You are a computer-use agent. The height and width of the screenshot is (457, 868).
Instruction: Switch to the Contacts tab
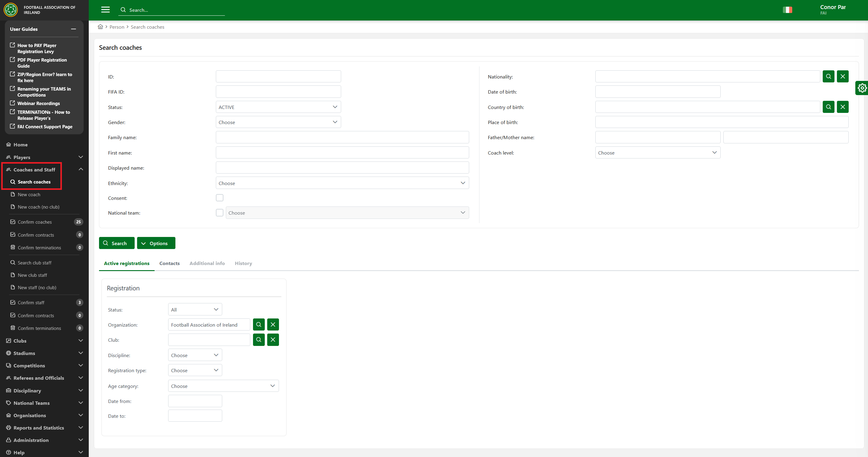tap(169, 263)
